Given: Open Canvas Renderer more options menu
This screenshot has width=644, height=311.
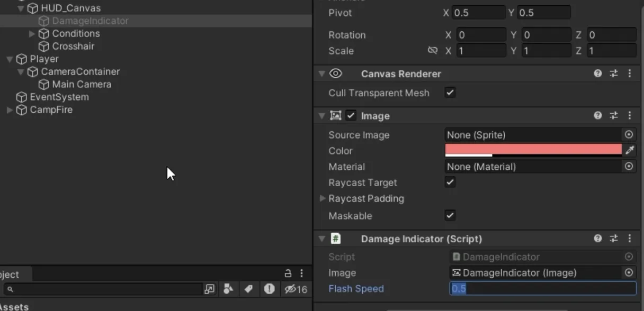Looking at the screenshot, I should click(x=630, y=74).
